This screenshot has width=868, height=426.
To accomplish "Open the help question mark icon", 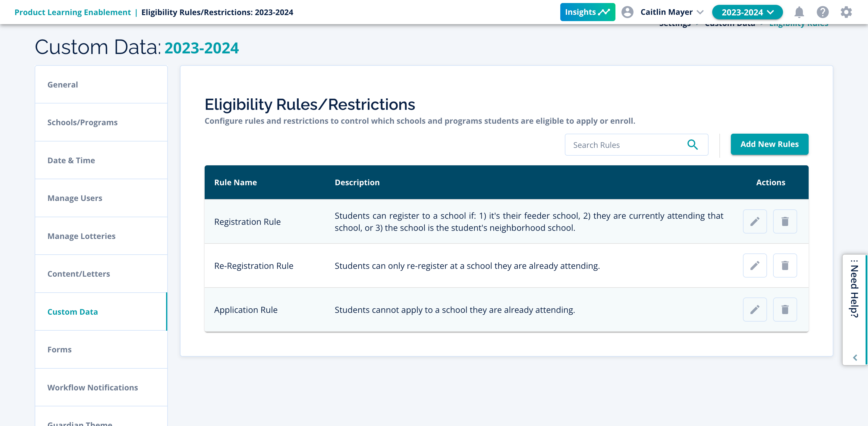I will point(822,12).
